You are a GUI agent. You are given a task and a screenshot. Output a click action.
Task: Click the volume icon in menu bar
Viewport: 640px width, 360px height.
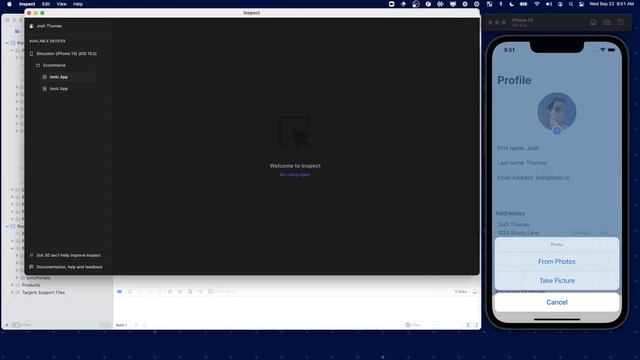(549, 4)
